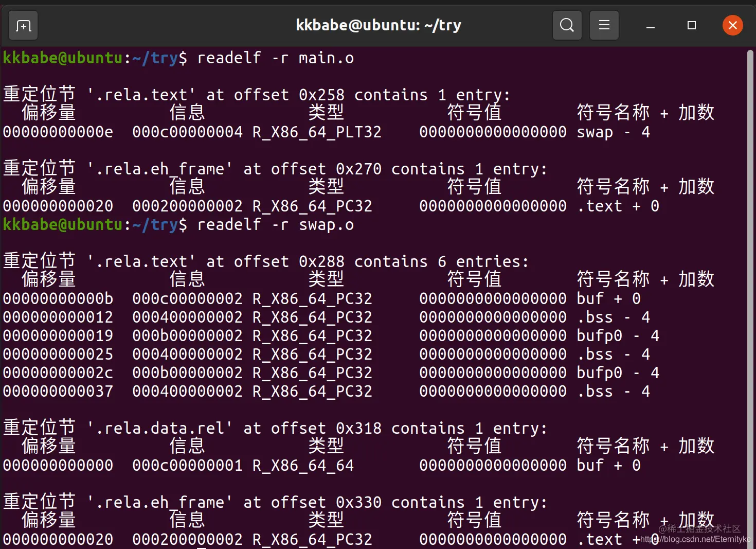
Task: Minimize the terminal window
Action: pos(650,25)
